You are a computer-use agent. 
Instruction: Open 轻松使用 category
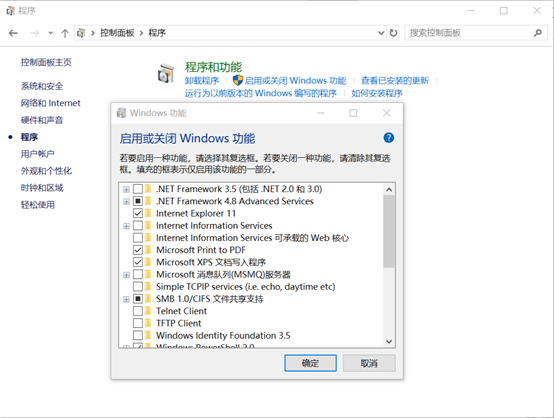38,205
